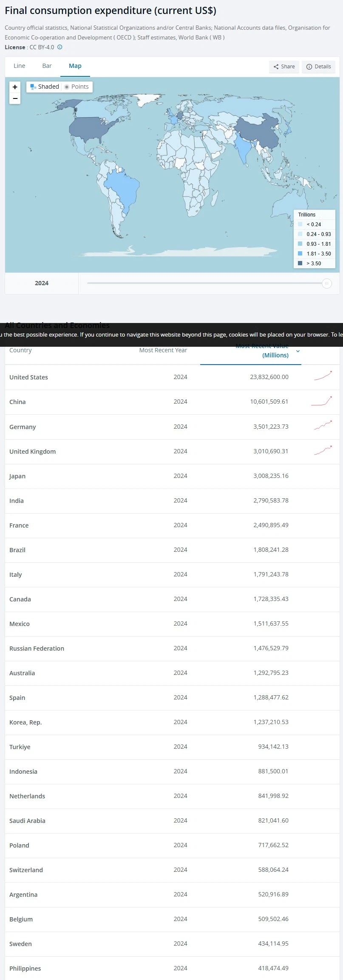Sort table by Country column header
Screen dimensions: 343x980
pos(20,350)
